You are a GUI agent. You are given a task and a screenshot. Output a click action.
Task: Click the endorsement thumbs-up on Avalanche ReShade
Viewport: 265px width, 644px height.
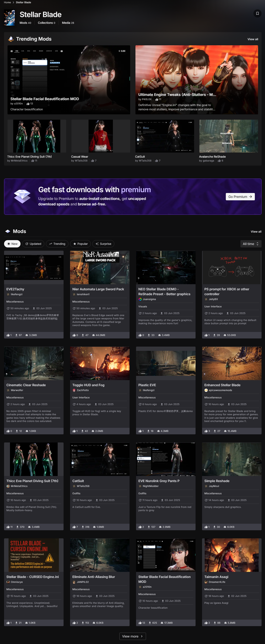[x=219, y=161]
